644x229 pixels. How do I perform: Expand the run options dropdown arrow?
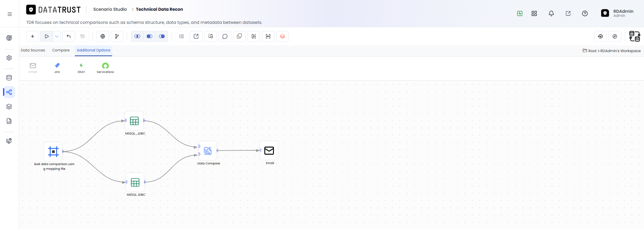point(57,36)
